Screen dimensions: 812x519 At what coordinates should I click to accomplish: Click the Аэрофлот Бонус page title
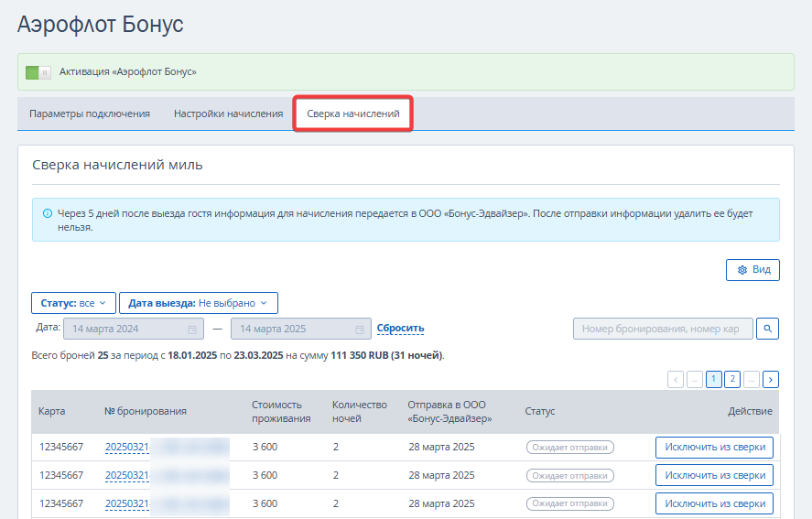(101, 25)
